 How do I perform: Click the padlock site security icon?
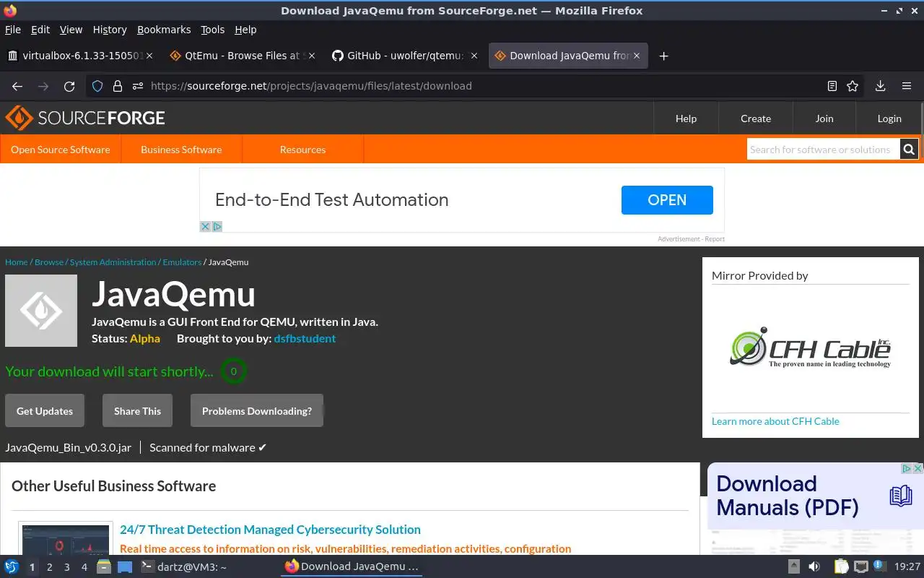tap(118, 86)
